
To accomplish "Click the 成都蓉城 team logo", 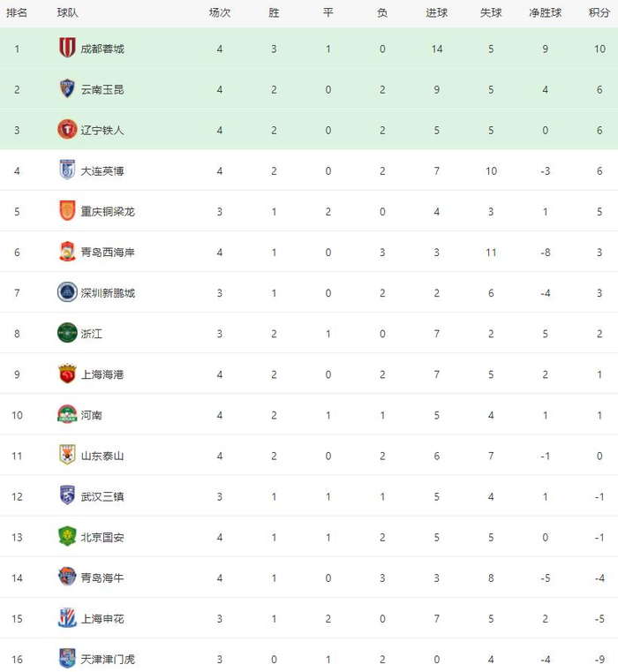I will pos(67,49).
